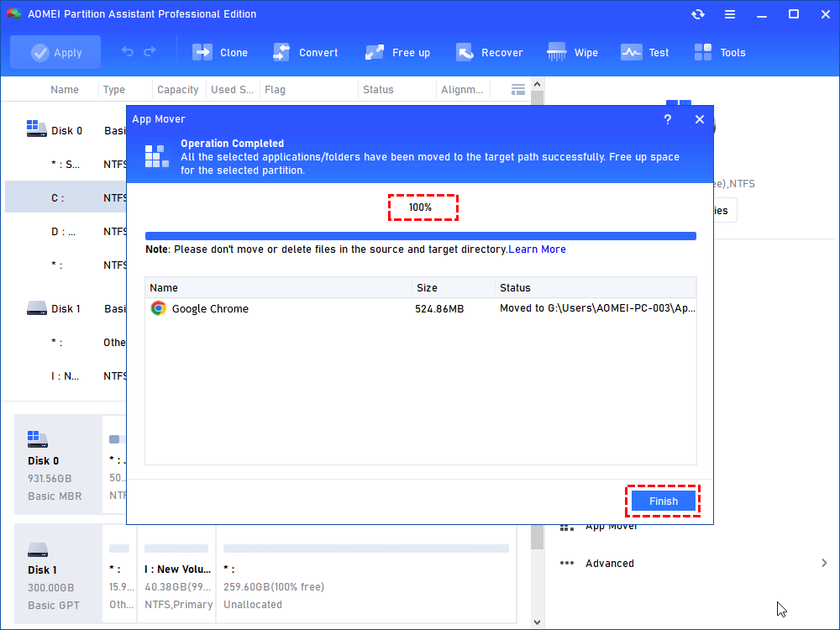Select Disk 1 in the partition list
Image resolution: width=840 pixels, height=630 pixels.
click(x=66, y=308)
